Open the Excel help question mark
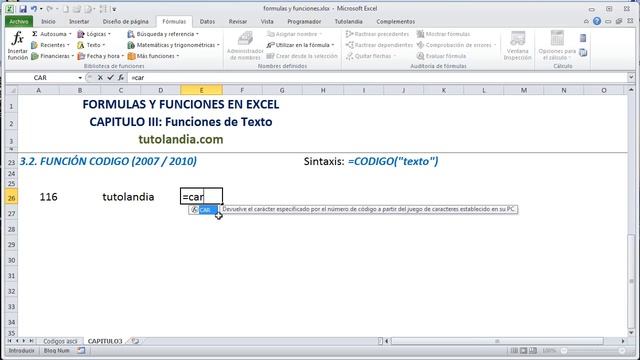The image size is (640, 360). 597,21
